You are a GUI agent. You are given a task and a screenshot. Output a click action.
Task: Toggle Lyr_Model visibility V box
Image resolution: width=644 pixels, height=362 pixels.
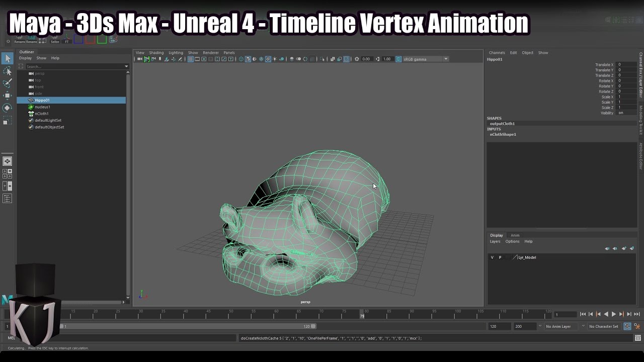(492, 257)
